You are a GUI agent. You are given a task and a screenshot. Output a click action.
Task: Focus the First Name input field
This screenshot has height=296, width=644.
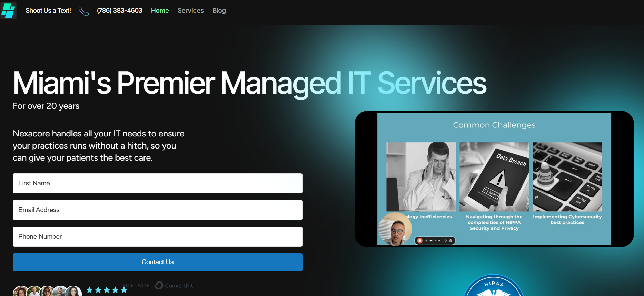[x=158, y=183]
